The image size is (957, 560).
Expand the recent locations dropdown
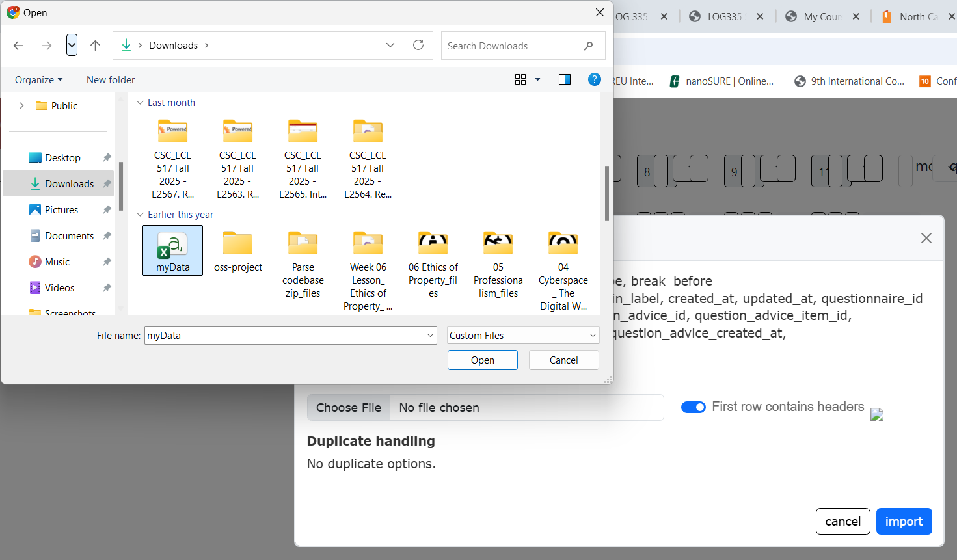pyautogui.click(x=72, y=46)
